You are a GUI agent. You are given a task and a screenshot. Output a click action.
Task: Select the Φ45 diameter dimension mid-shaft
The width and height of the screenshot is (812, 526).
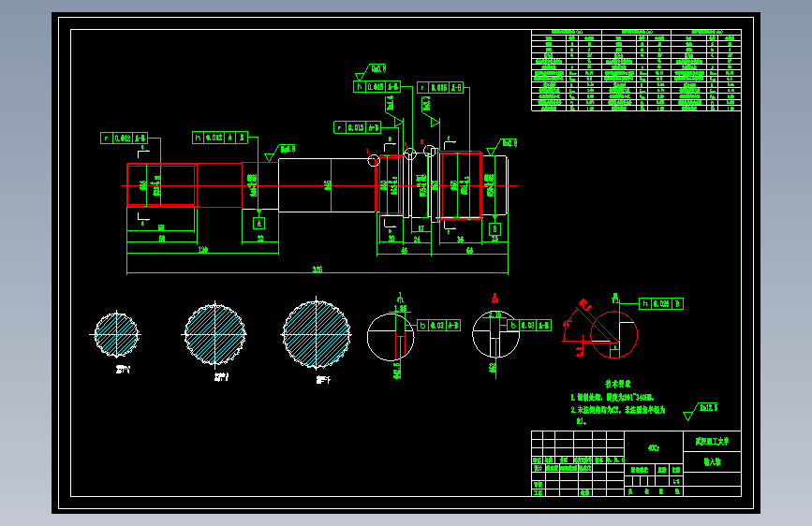tap(329, 184)
